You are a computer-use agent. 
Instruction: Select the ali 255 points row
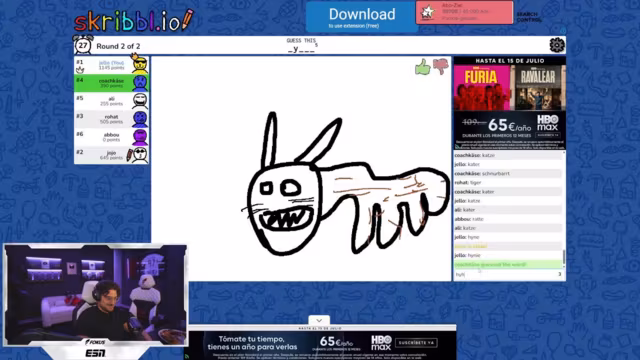[111, 101]
